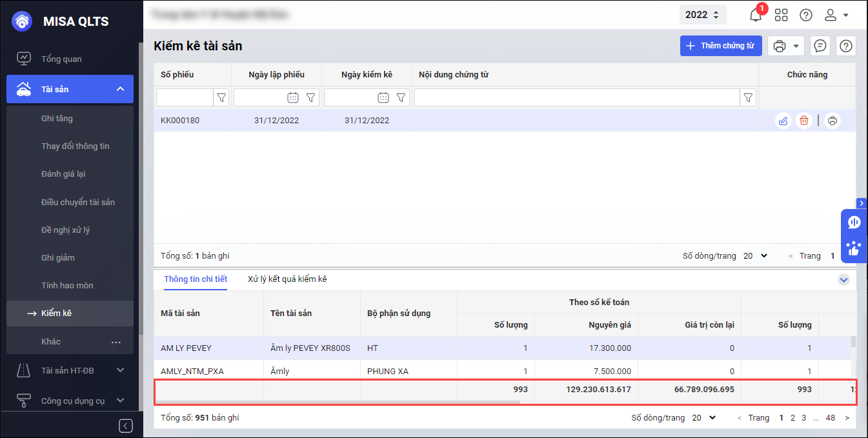Select Tính hao mòn menu item
This screenshot has width=868, height=438.
(67, 285)
